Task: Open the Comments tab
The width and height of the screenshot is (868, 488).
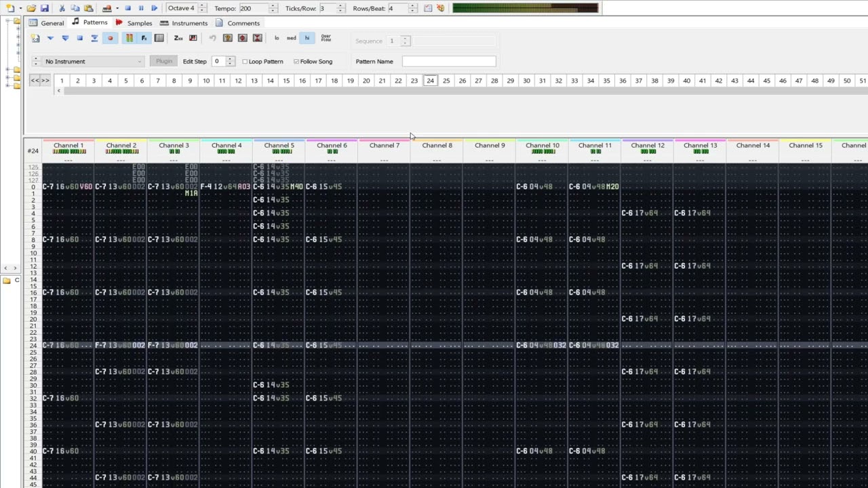Action: click(x=237, y=23)
